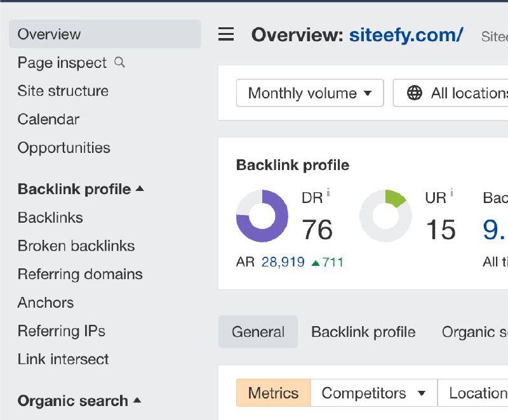Go to Broken backlinks in sidebar

pyautogui.click(x=76, y=246)
